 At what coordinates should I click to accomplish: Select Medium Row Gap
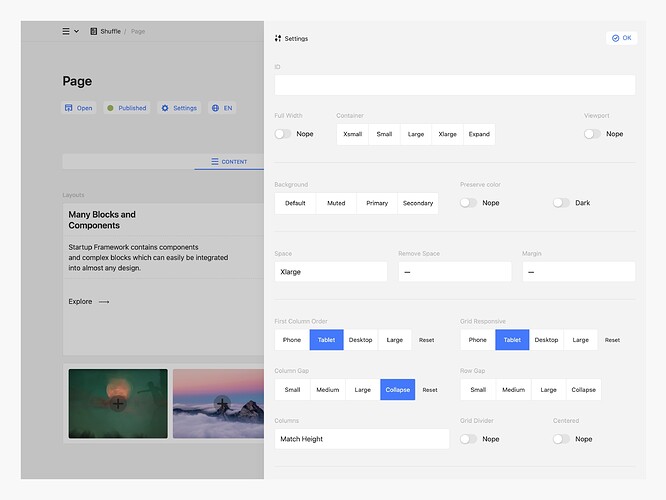[514, 390]
